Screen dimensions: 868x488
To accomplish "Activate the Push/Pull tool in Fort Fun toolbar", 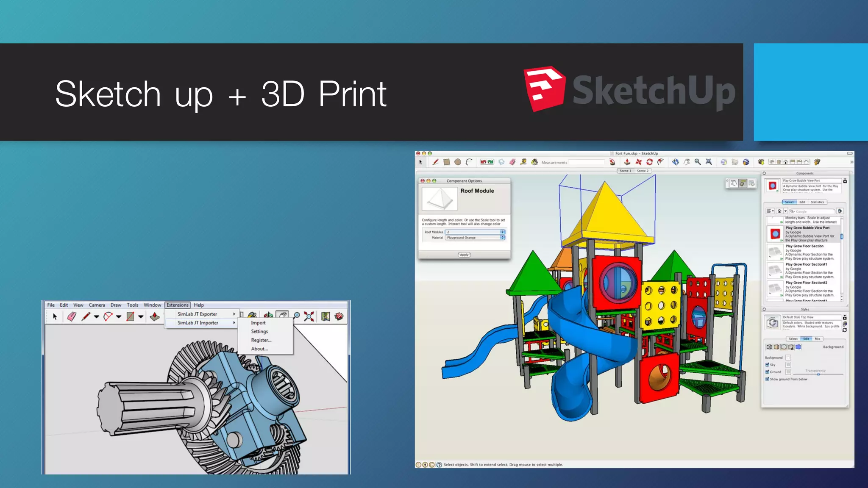I will click(x=627, y=162).
